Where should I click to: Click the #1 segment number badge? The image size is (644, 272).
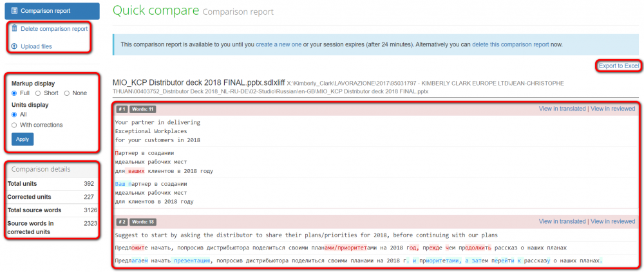click(x=122, y=109)
